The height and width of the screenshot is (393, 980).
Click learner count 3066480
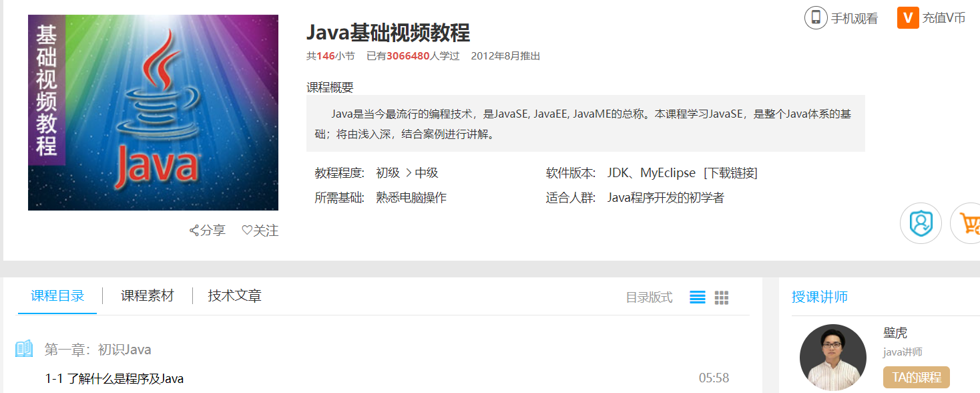click(408, 56)
